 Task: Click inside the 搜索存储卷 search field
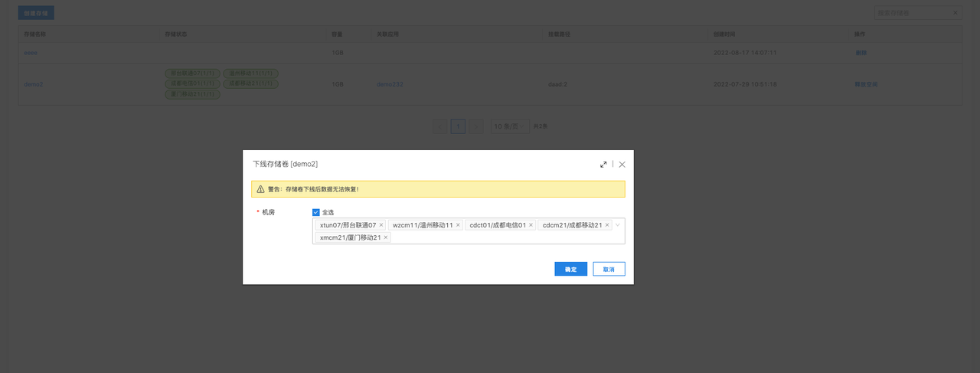[x=911, y=13]
